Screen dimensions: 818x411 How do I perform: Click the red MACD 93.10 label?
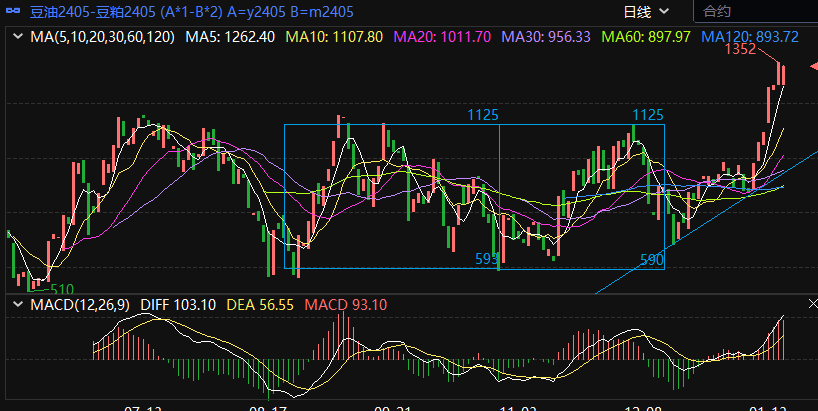[x=346, y=304]
